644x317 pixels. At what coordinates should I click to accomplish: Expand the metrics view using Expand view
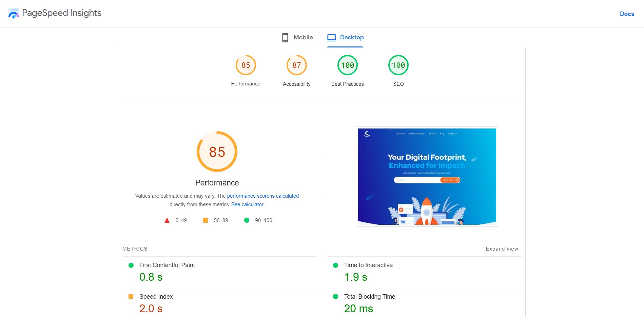coord(502,249)
